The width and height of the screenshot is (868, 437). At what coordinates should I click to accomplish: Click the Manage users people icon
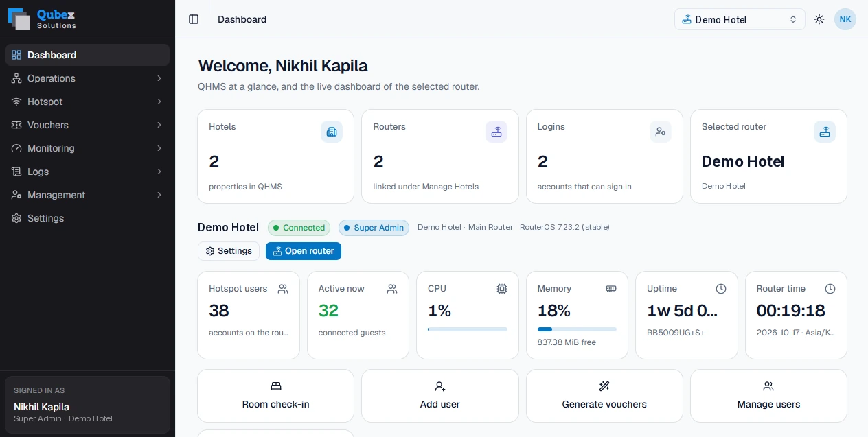coord(768,386)
